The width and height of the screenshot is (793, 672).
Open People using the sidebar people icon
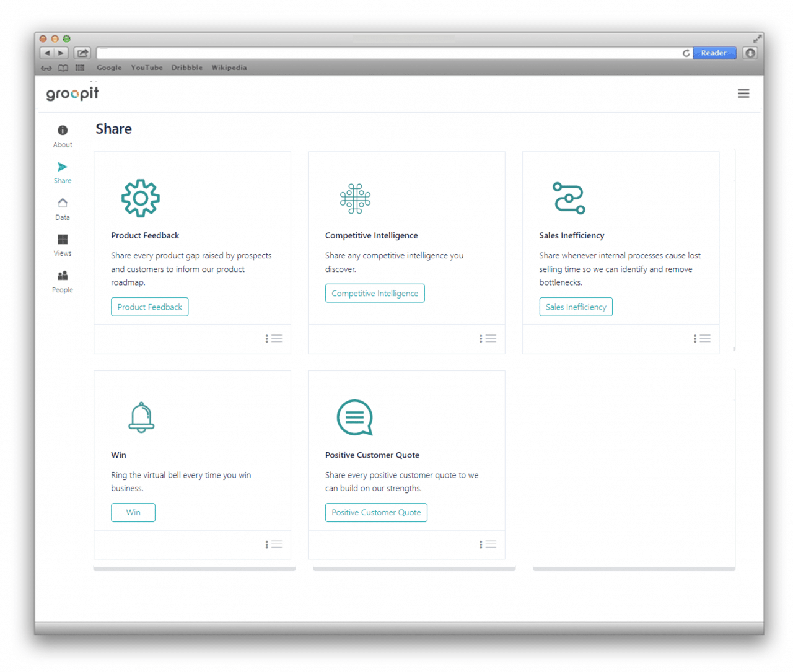tap(62, 276)
